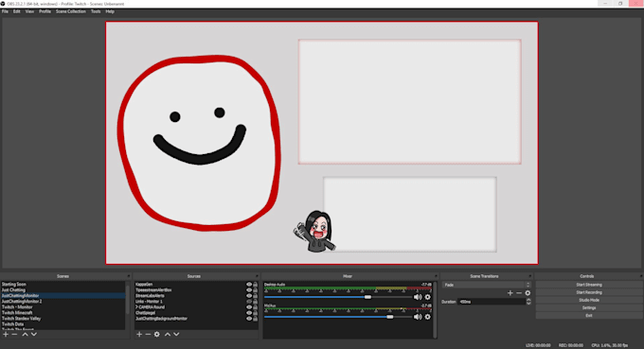Screen dimensions: 644x349
Task: Open the Fade transition dropdown
Action: coord(486,285)
